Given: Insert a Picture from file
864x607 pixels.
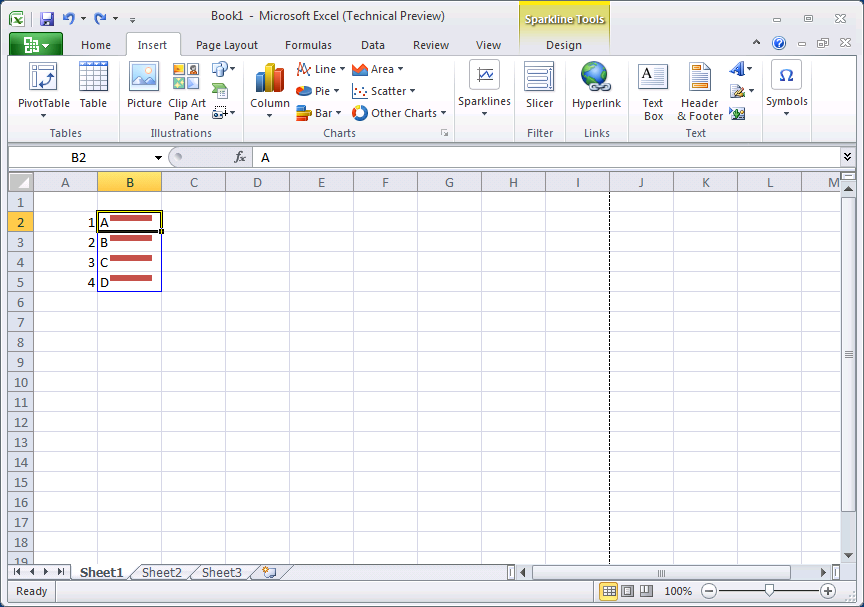Looking at the screenshot, I should (x=144, y=86).
